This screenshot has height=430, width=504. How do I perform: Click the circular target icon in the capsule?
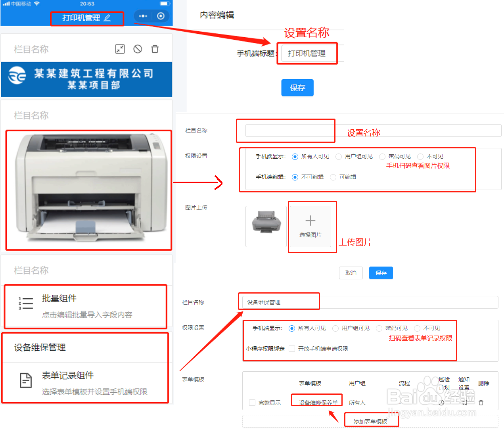coord(161,16)
